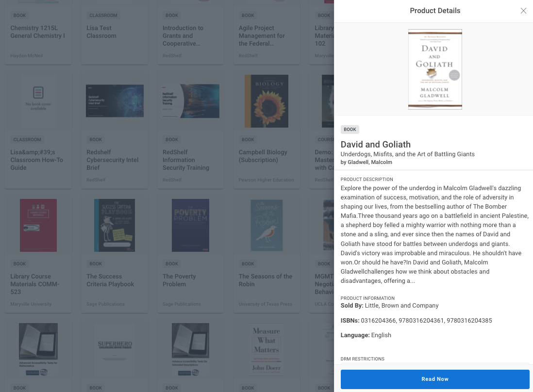Click the Product Details panel heading
The height and width of the screenshot is (392, 533).
[x=435, y=11]
